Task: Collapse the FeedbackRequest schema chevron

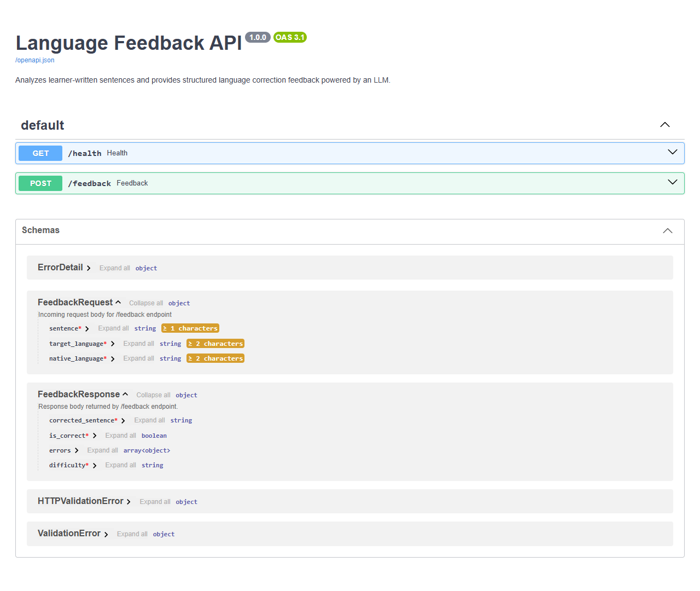Action: [118, 302]
